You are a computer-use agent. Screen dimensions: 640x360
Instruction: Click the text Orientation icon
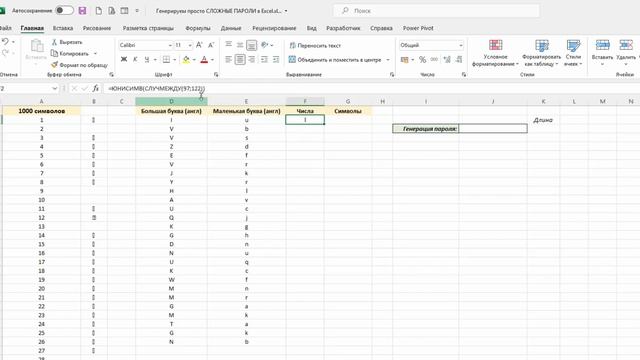click(264, 45)
